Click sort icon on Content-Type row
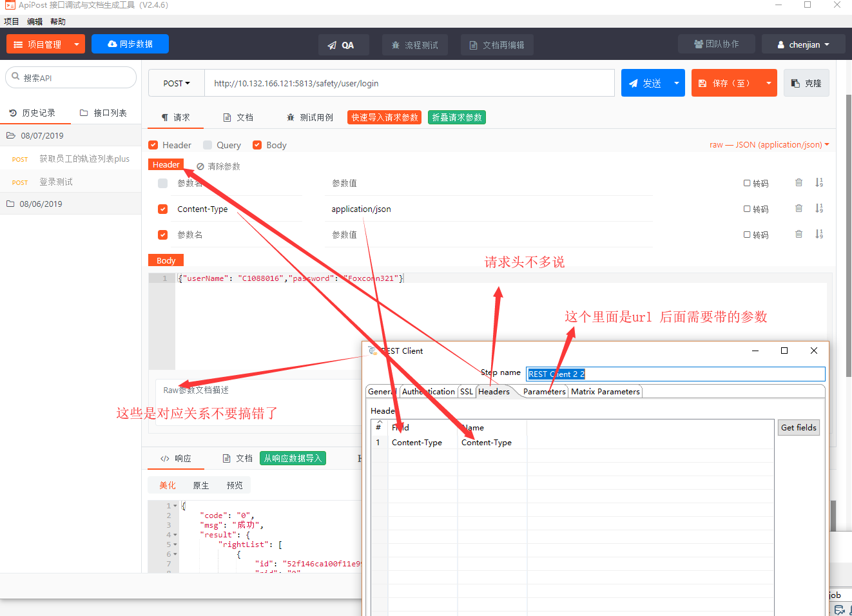Screen dimensions: 852x616 point(819,208)
